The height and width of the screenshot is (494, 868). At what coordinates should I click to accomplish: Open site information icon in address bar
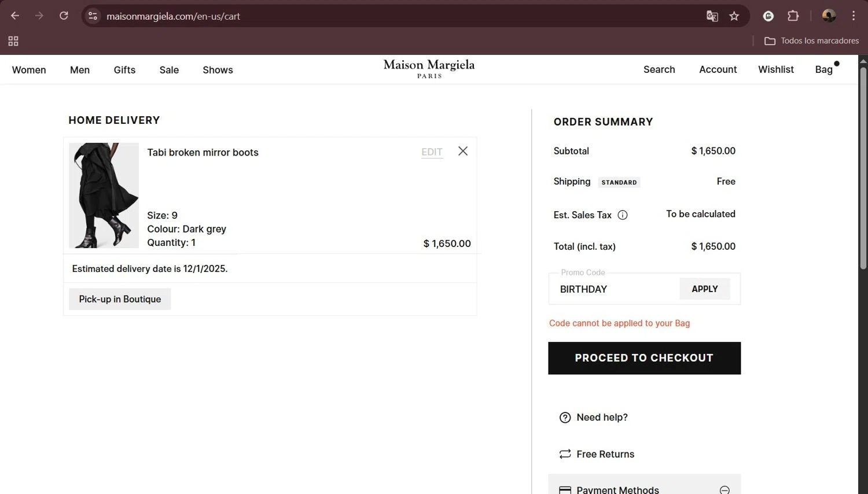(x=93, y=16)
